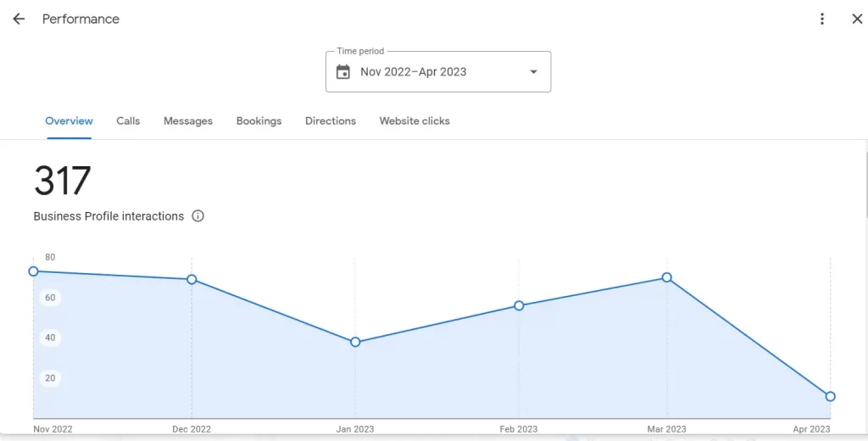Select the Dec 2022 chart data point
The height and width of the screenshot is (441, 868).
pyautogui.click(x=192, y=280)
